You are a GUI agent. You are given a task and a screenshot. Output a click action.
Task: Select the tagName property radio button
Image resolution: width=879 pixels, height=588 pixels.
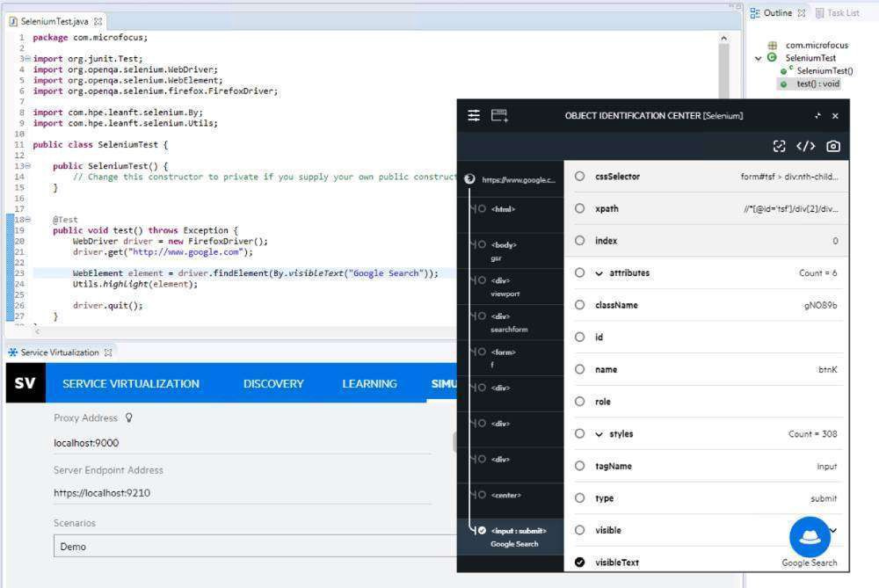click(579, 465)
